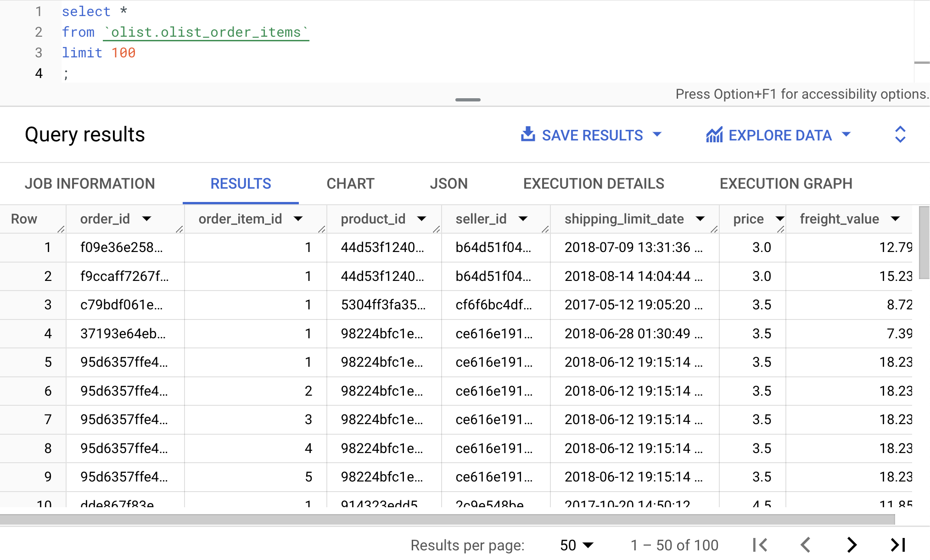The image size is (930, 560).
Task: Open Explore Data dropdown arrow
Action: (x=846, y=134)
